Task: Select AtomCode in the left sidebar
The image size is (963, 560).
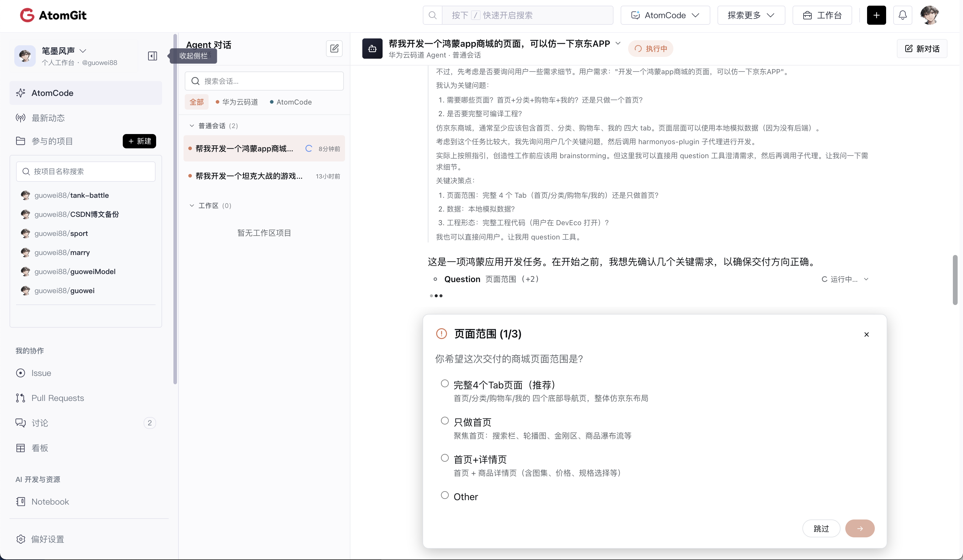Action: (86, 93)
